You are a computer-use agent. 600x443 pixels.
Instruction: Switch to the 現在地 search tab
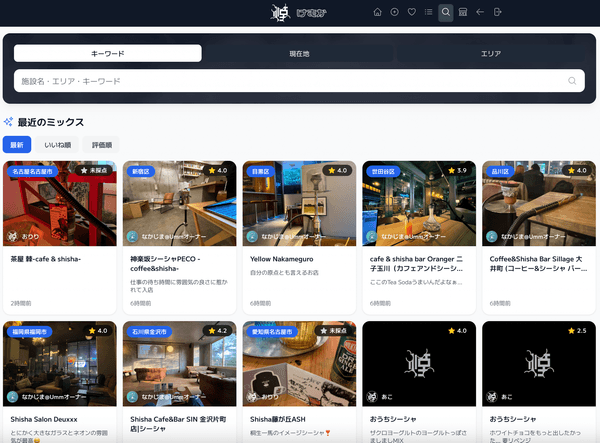point(299,54)
